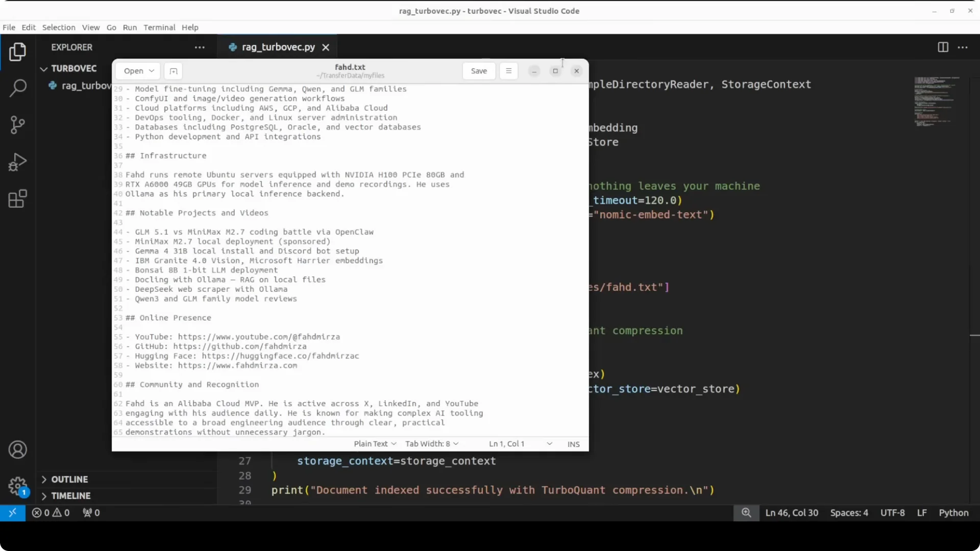Open the View menu
This screenshot has height=551, width=980.
pyautogui.click(x=91, y=28)
